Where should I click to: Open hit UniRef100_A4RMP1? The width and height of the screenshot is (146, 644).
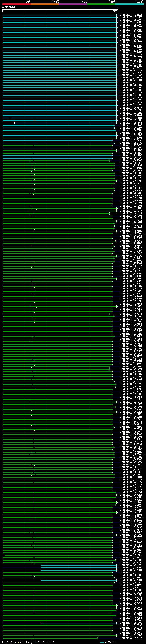[131, 512]
